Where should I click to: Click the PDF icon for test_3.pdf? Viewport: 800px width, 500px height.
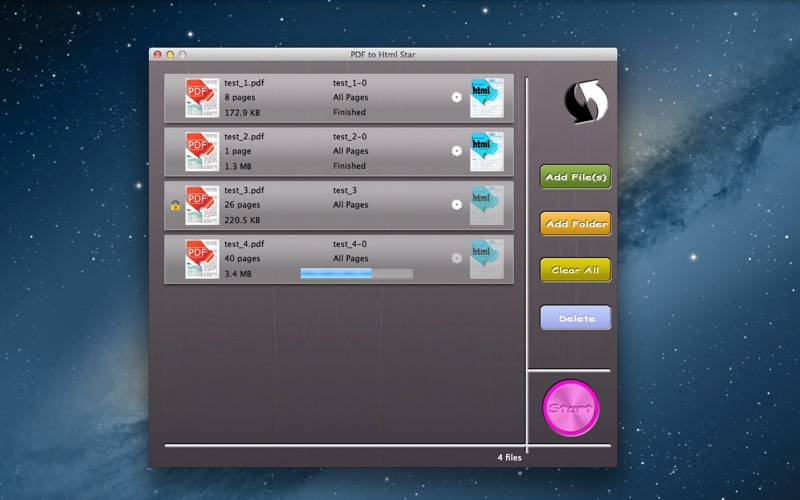(201, 205)
